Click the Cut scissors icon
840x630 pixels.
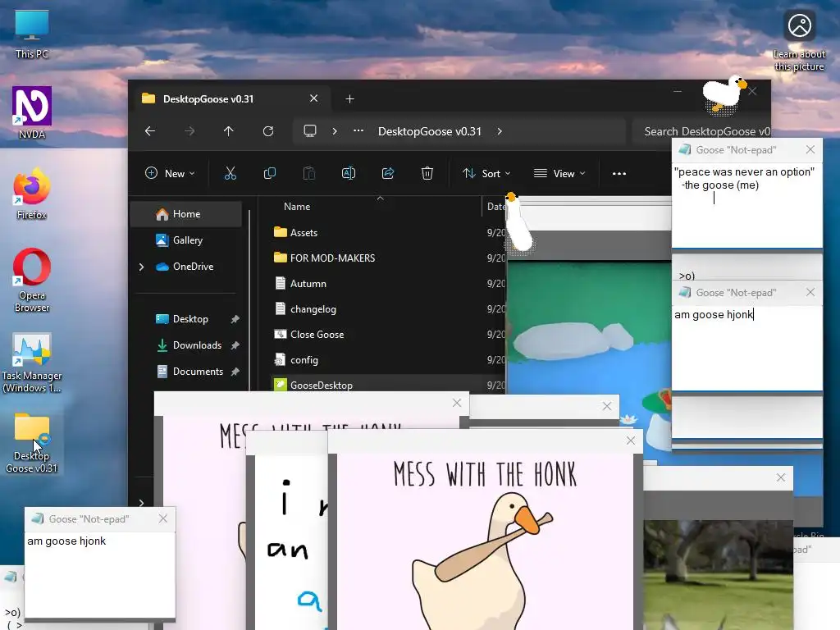(231, 173)
